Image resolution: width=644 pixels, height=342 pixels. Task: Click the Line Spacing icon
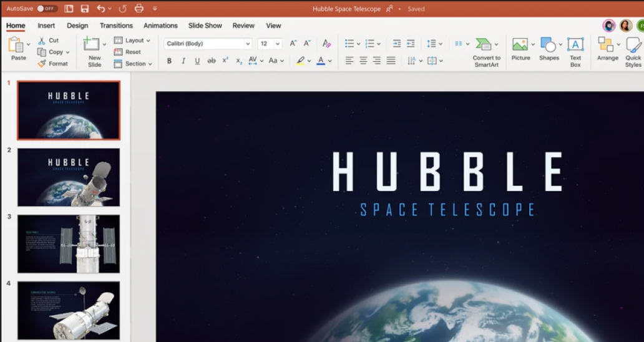431,43
